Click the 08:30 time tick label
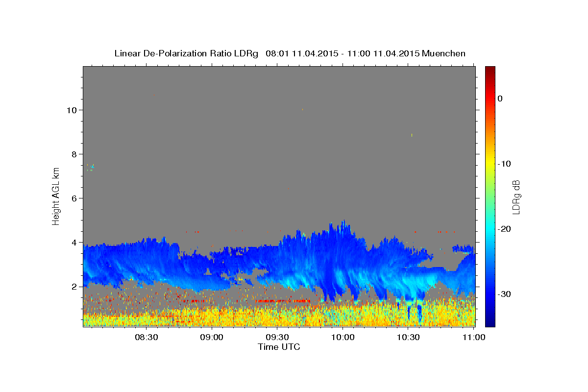 click(147, 337)
